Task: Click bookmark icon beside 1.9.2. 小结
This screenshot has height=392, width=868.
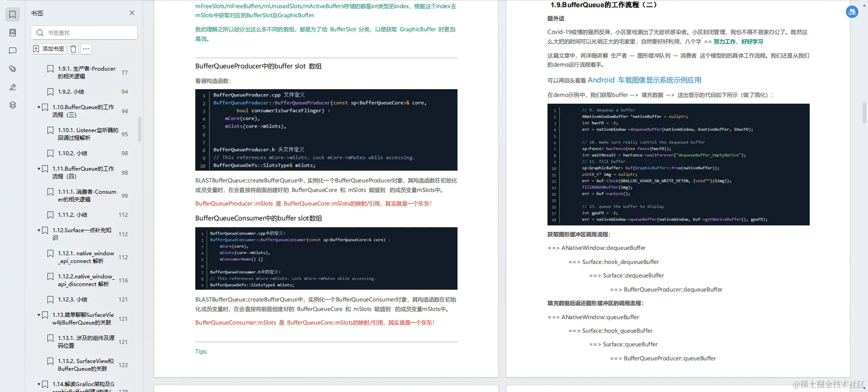Action: [51, 91]
